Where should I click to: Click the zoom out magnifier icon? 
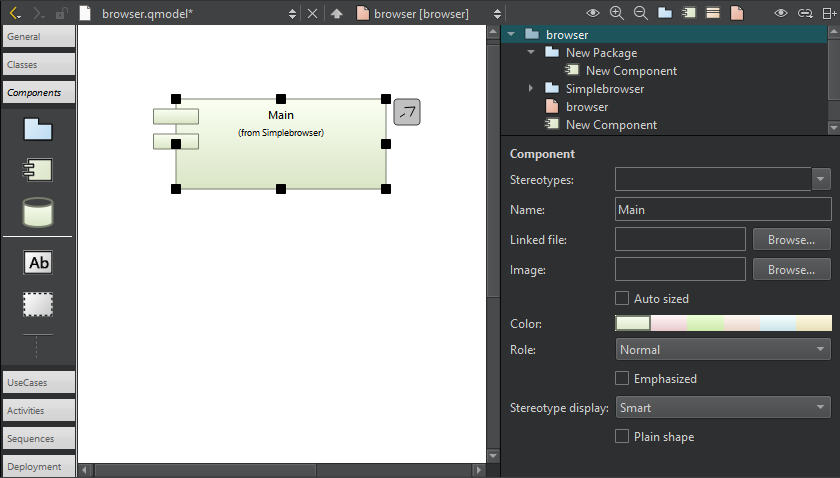point(640,13)
